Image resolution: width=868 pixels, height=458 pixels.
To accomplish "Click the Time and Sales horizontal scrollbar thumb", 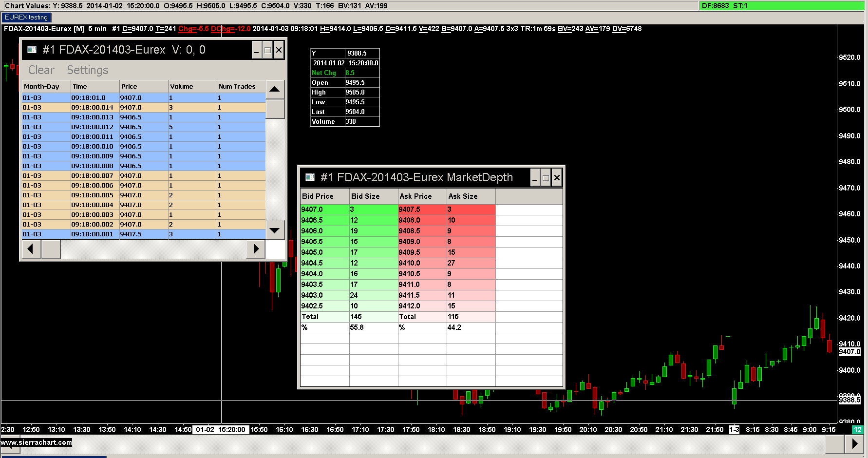I will click(51, 249).
